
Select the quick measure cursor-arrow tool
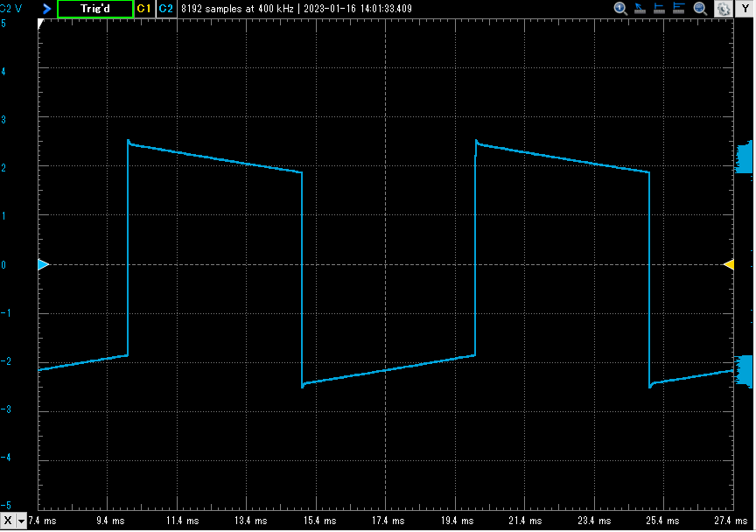click(x=640, y=9)
